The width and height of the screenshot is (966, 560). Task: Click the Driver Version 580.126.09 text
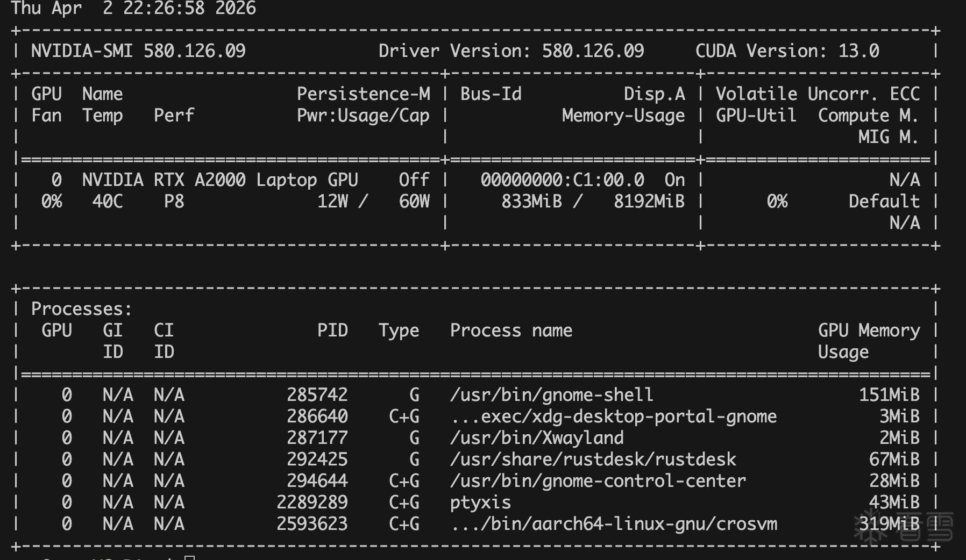[x=511, y=51]
